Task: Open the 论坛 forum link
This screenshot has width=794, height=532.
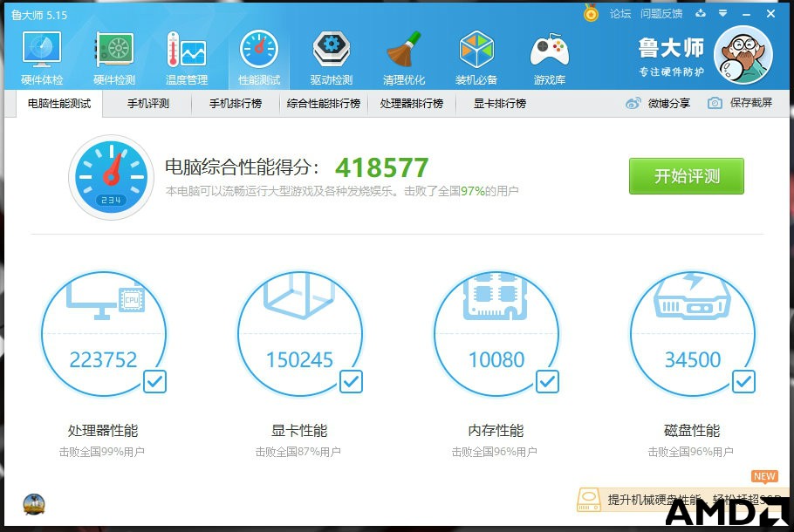Action: (620, 14)
